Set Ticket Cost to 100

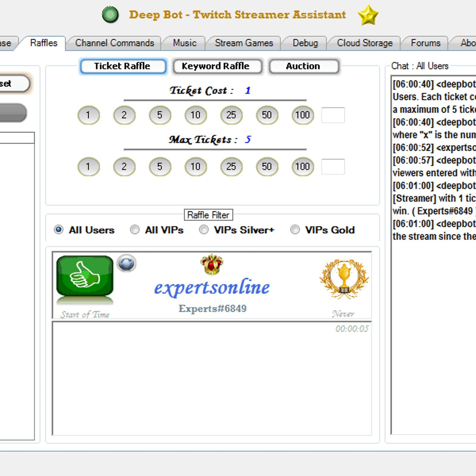click(303, 115)
